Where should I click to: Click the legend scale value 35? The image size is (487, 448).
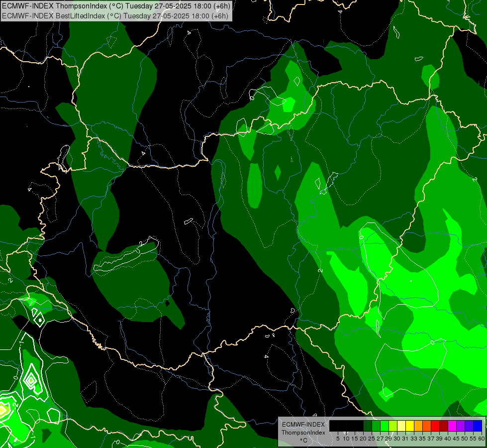(422, 439)
